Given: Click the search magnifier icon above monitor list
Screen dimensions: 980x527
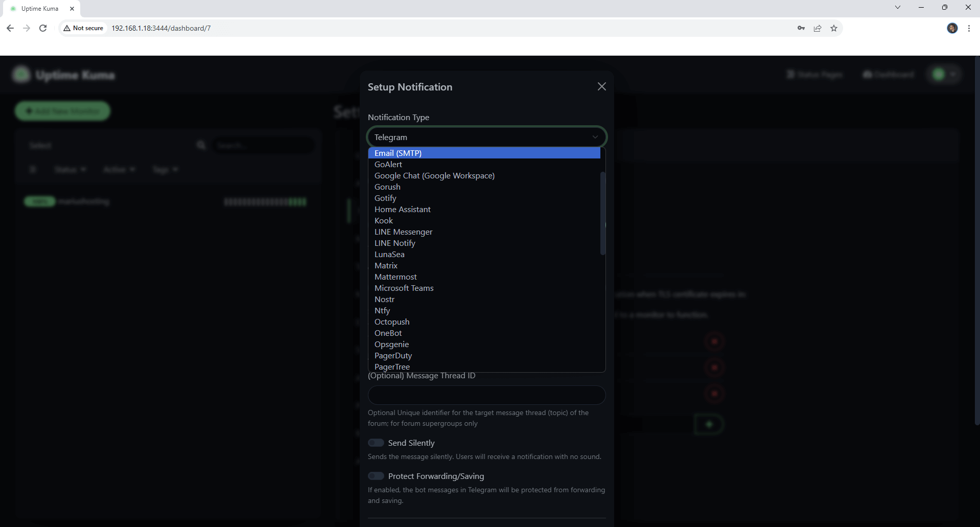Looking at the screenshot, I should [201, 145].
